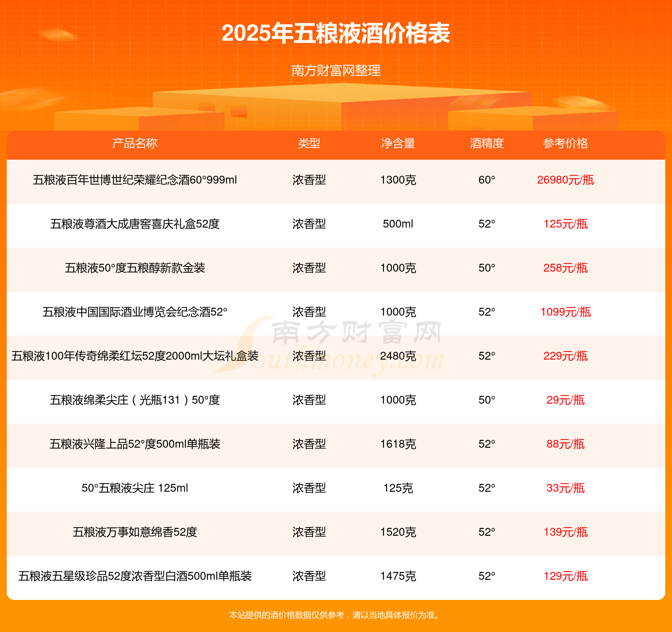Click the price 125元/瓶

(x=566, y=224)
